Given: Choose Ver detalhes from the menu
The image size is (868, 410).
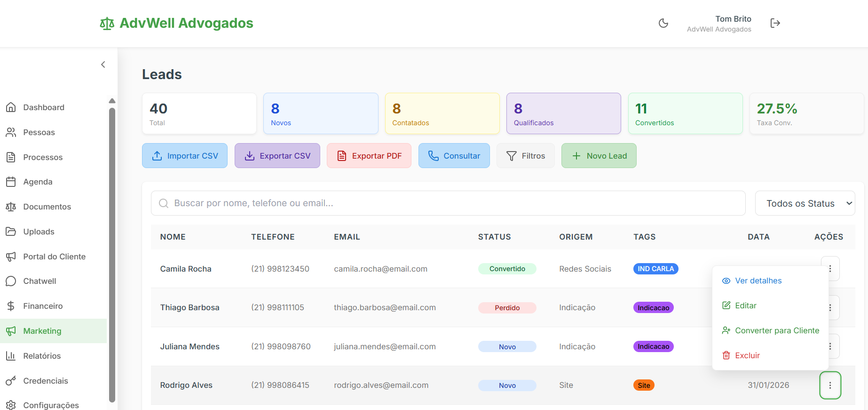Looking at the screenshot, I should (x=770, y=281).
